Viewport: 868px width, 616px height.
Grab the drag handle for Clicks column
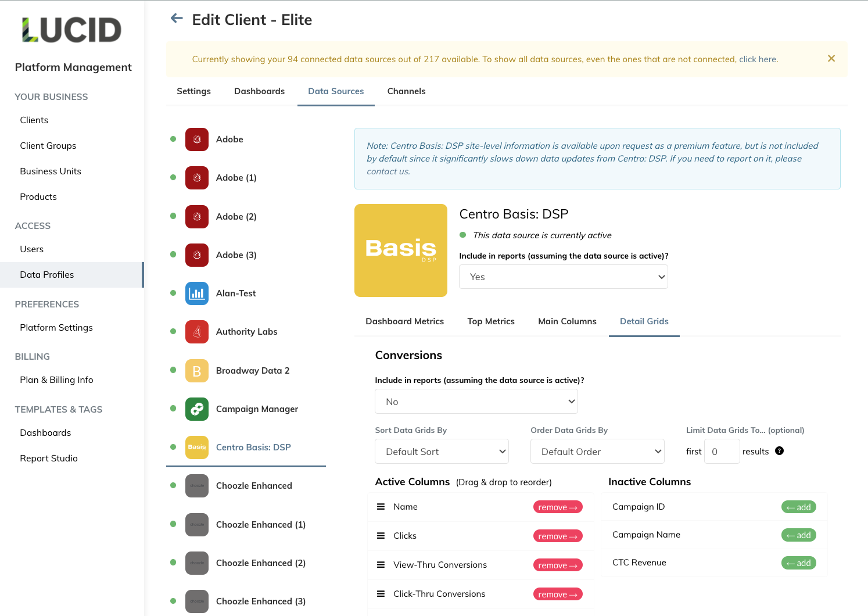pyautogui.click(x=381, y=536)
